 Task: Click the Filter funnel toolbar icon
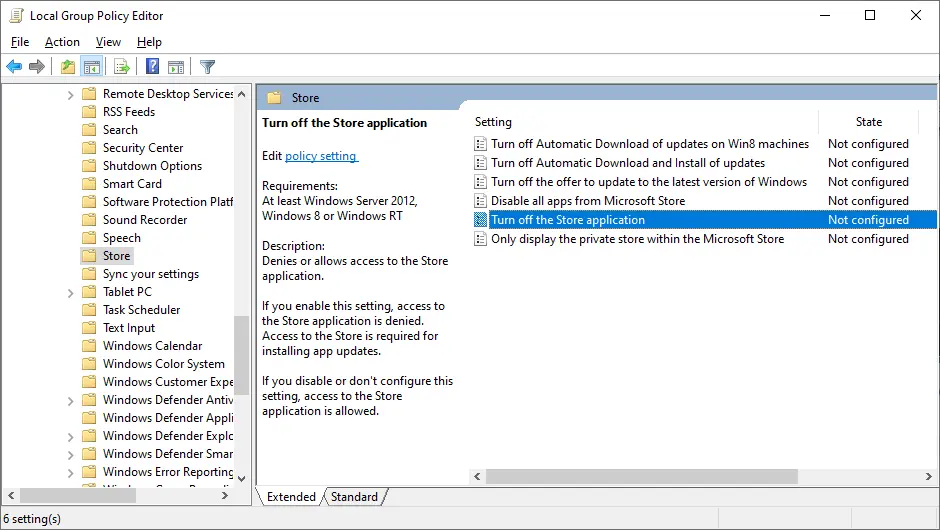207,67
